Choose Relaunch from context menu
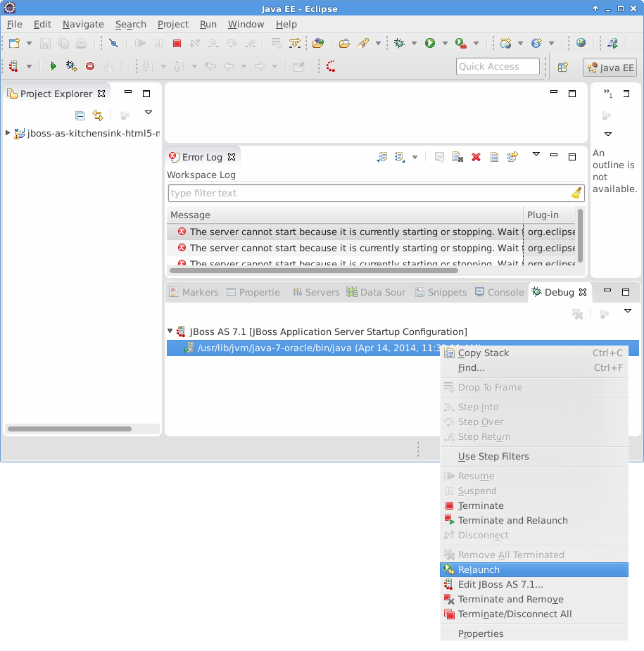The width and height of the screenshot is (644, 651). 534,569
